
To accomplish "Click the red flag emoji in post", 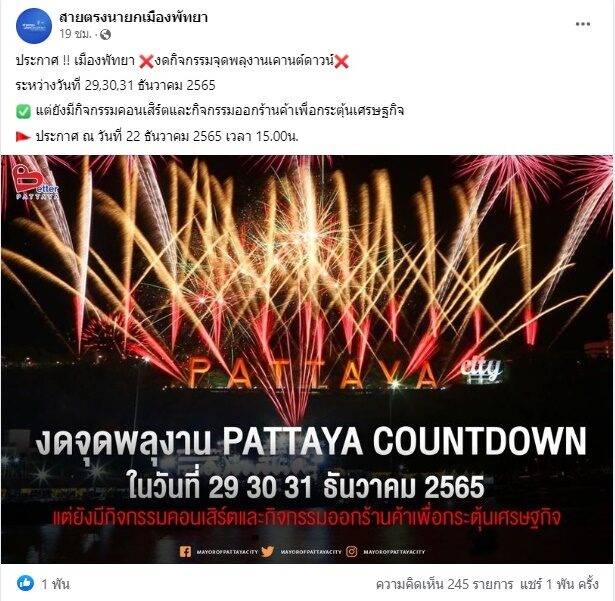I will click(23, 137).
